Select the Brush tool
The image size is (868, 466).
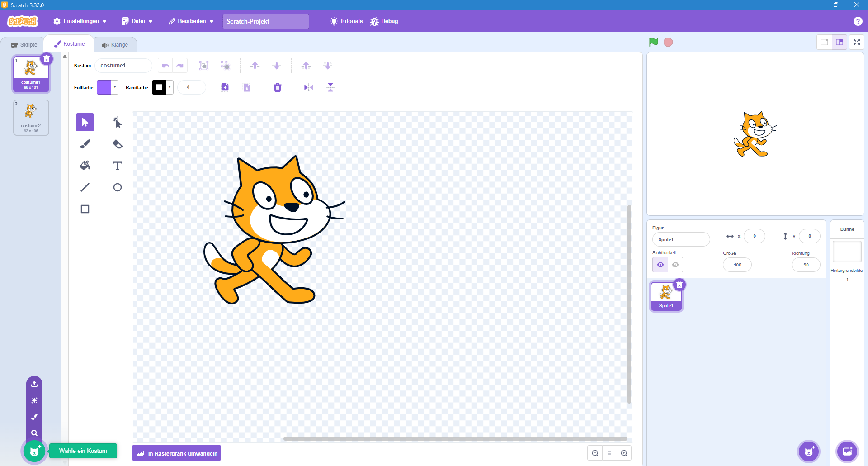tap(85, 144)
